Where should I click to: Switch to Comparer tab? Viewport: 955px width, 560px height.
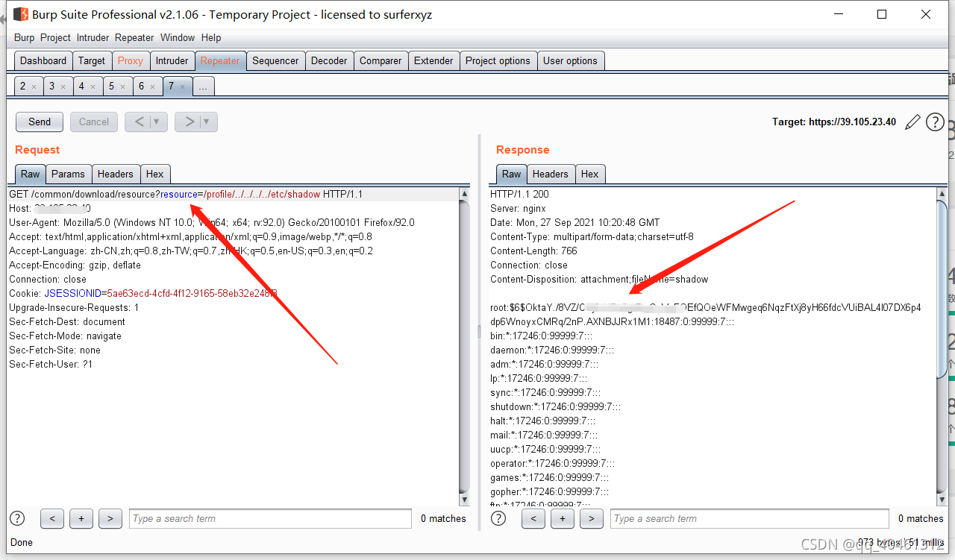pos(381,61)
